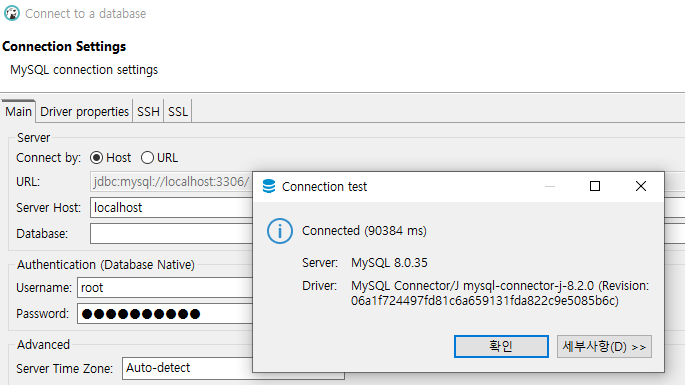Click the database icon in the Connection test dialog
This screenshot has width=685, height=385.
[x=269, y=186]
